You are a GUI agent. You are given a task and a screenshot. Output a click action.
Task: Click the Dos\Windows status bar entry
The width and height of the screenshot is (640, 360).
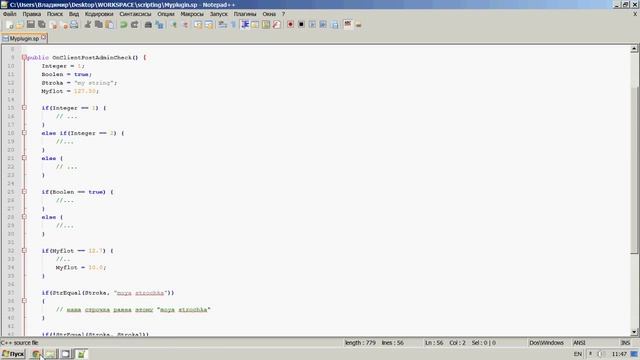point(546,343)
